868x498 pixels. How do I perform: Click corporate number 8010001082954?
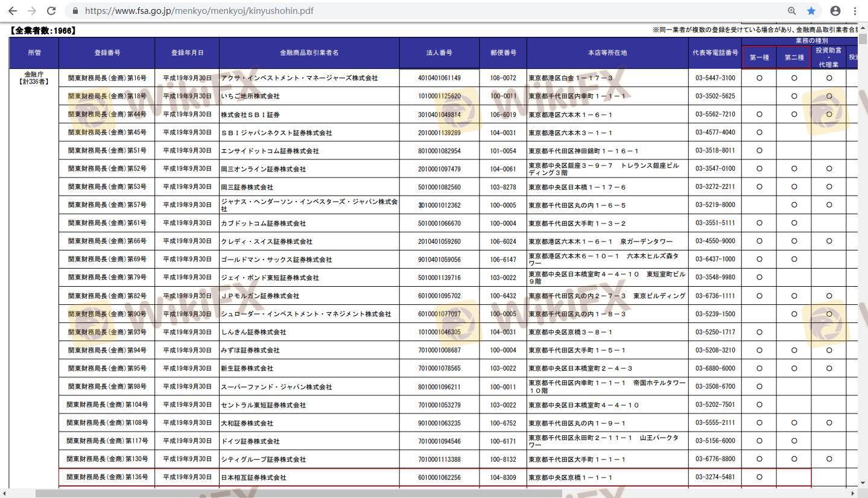439,151
